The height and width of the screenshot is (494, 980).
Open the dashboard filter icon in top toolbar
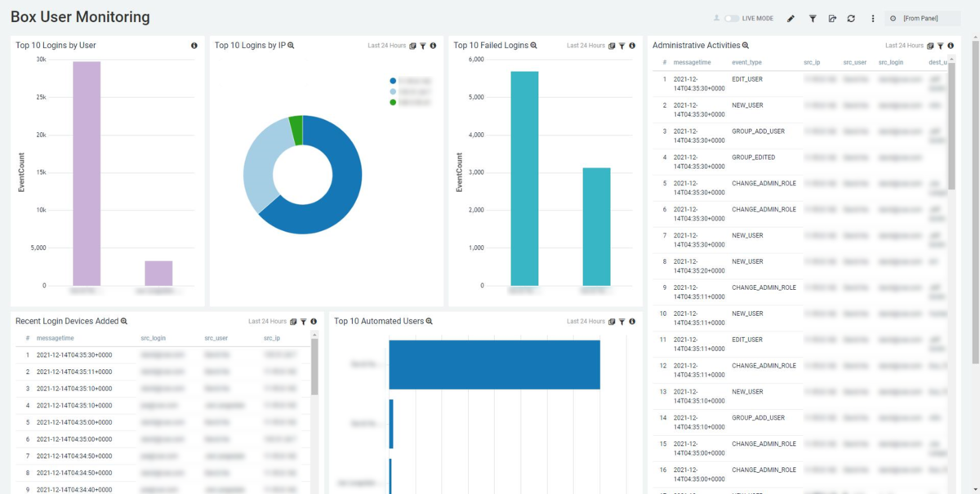pyautogui.click(x=813, y=18)
